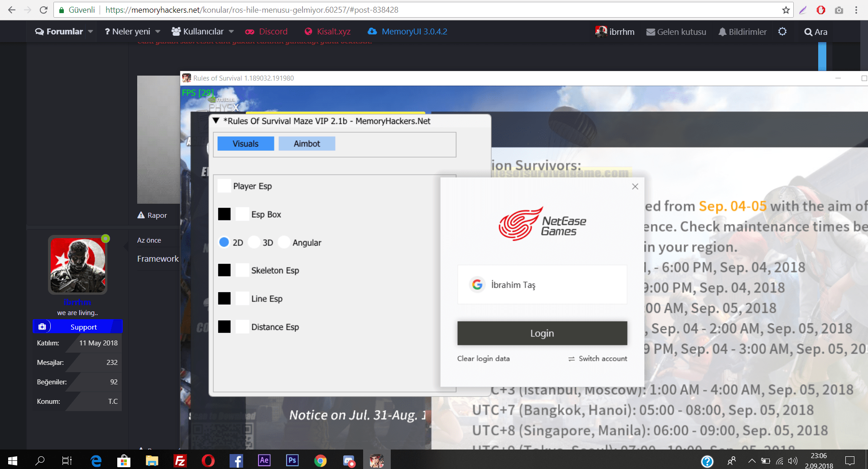The height and width of the screenshot is (469, 868).
Task: Open forum settings gear icon
Action: (782, 32)
